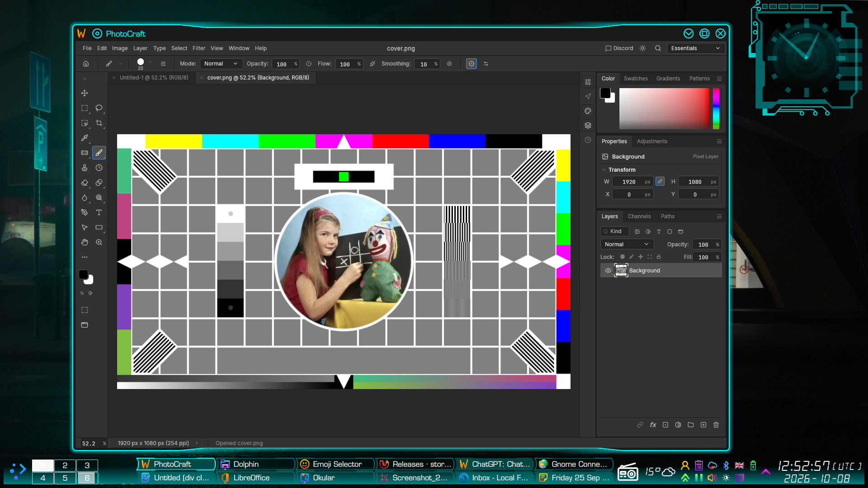Toggle the W/H link constraint button
The width and height of the screenshot is (868, 488).
coord(660,181)
